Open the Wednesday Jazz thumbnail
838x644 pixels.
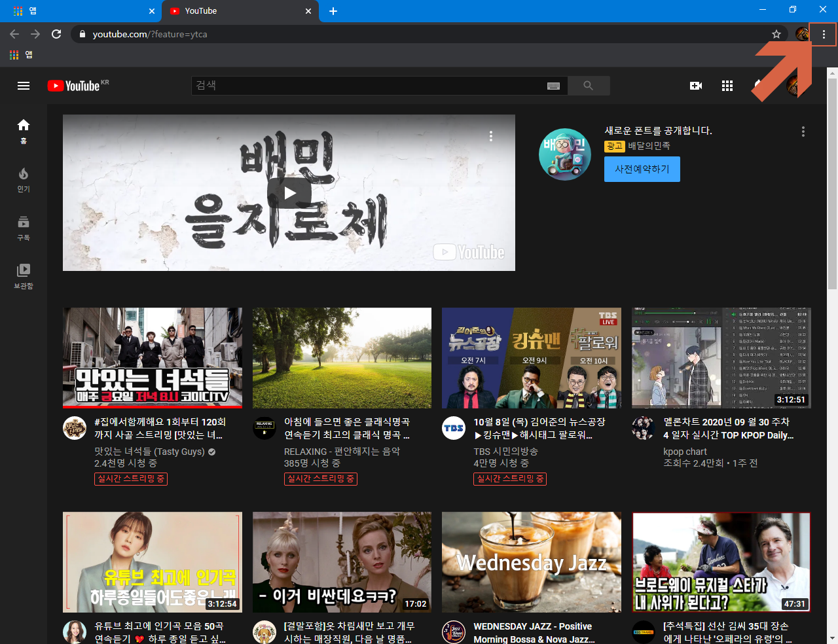coord(532,562)
